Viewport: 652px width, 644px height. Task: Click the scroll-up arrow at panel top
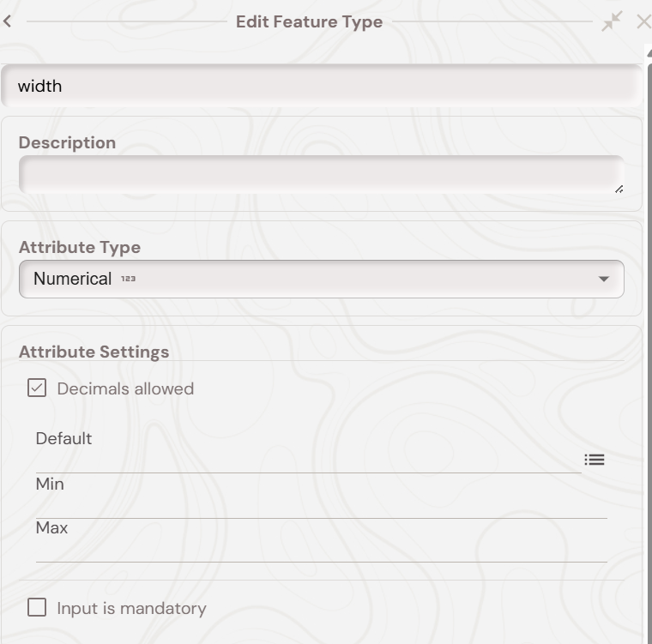coord(648,53)
